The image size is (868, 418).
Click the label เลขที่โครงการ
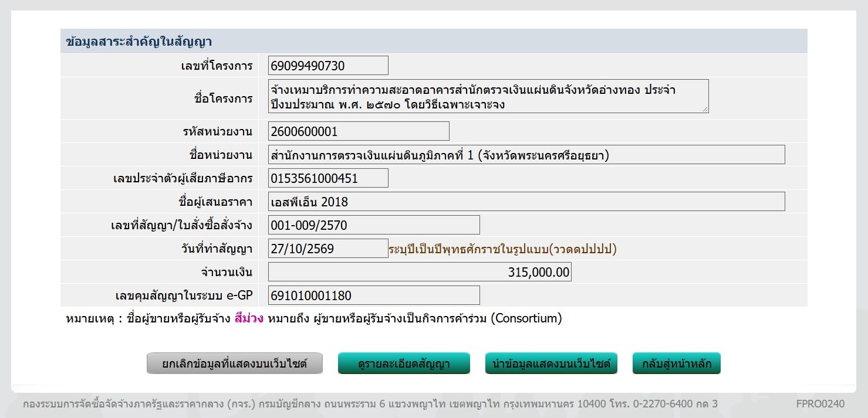tap(217, 66)
